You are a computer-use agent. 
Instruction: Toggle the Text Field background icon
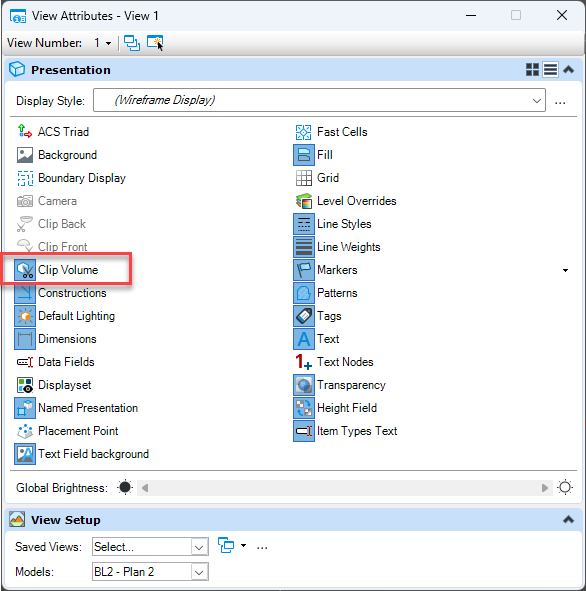coord(25,454)
